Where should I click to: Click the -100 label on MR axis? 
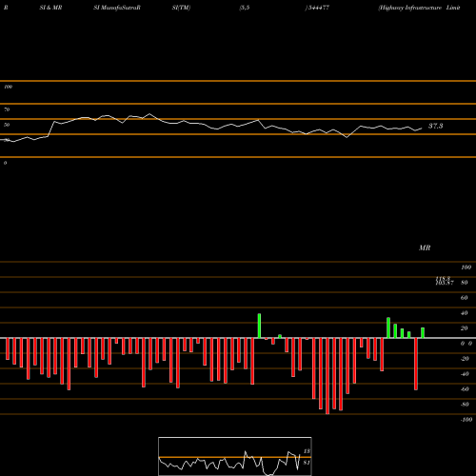tap(466, 420)
